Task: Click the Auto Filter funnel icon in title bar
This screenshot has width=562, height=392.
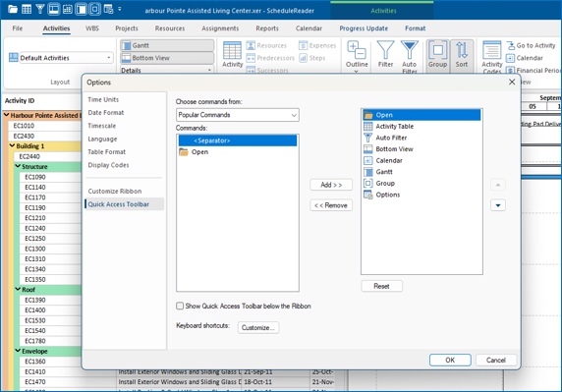Action: click(x=40, y=9)
